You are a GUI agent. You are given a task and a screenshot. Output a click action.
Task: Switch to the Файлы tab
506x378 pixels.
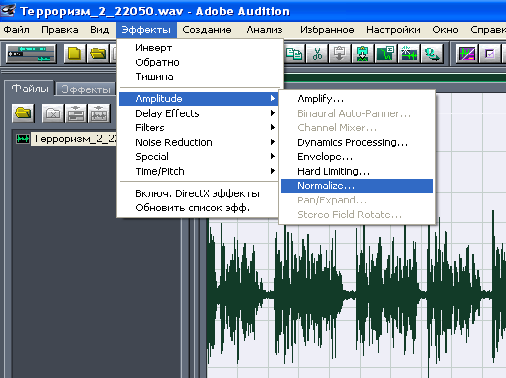29,89
